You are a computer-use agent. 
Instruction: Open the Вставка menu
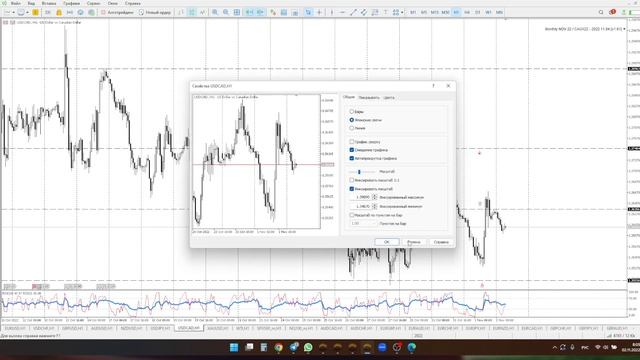(49, 3)
